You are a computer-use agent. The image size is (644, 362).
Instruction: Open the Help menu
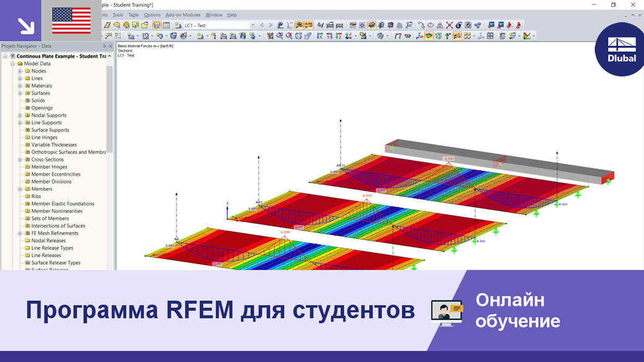point(232,15)
